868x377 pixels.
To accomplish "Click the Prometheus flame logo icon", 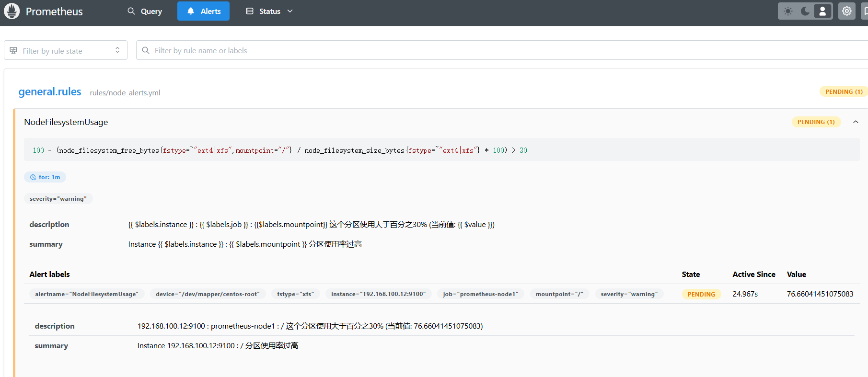I will tap(12, 11).
